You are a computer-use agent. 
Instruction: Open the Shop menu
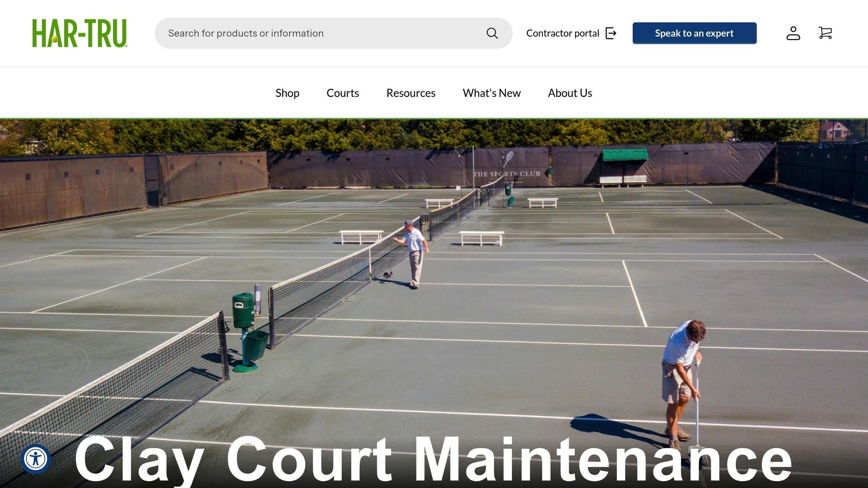point(287,93)
